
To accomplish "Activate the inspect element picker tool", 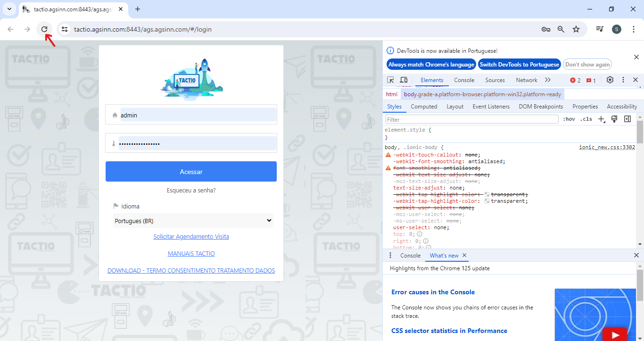I will 390,80.
